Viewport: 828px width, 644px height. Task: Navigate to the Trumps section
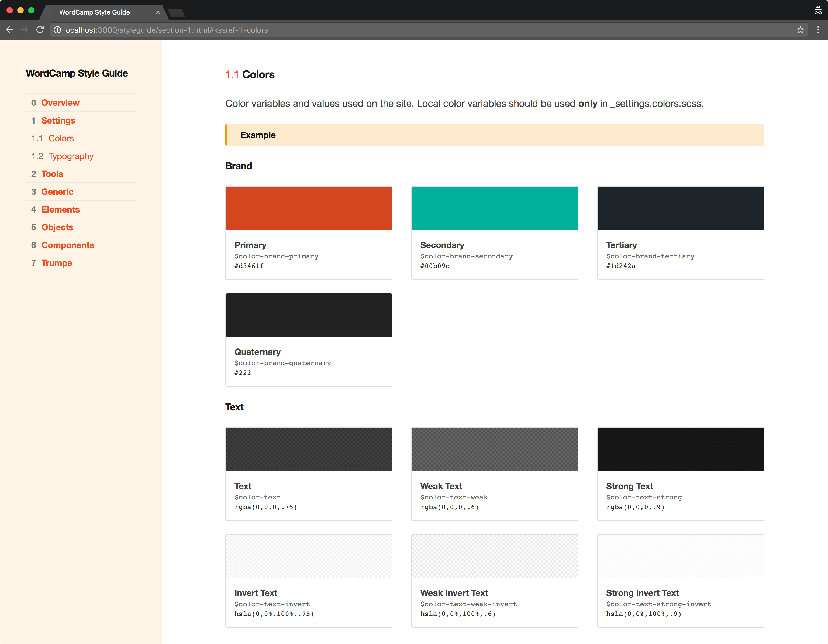[x=57, y=263]
